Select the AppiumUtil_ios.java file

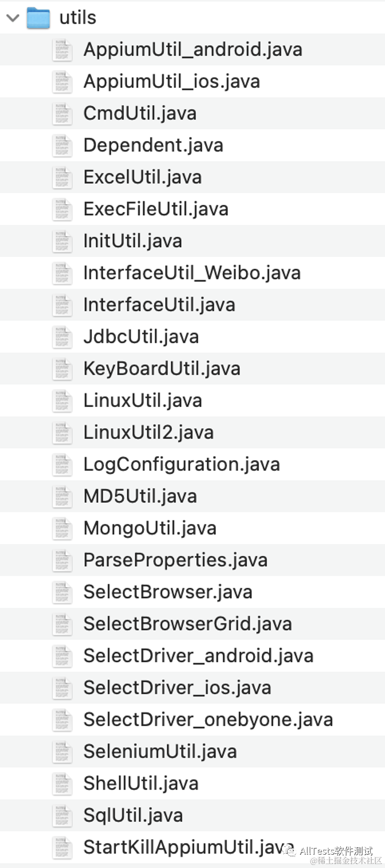171,82
